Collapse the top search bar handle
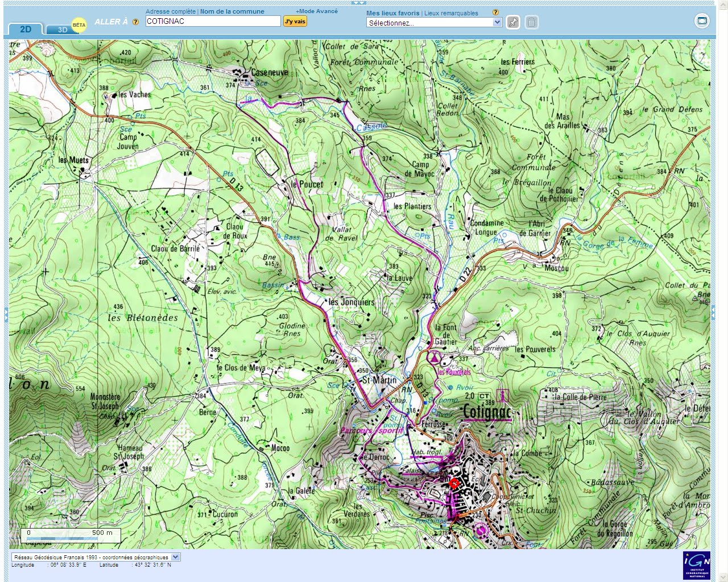This screenshot has height=582, width=728. [359, 3]
